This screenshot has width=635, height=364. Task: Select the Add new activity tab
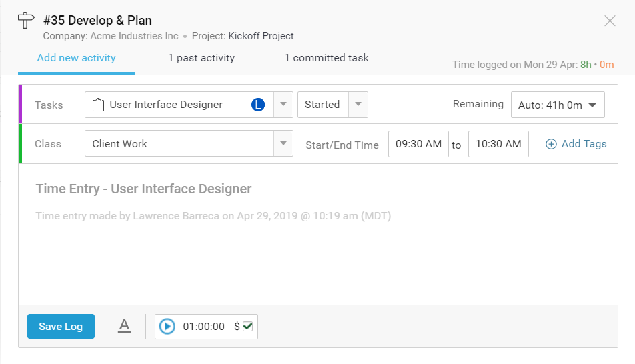tap(77, 58)
